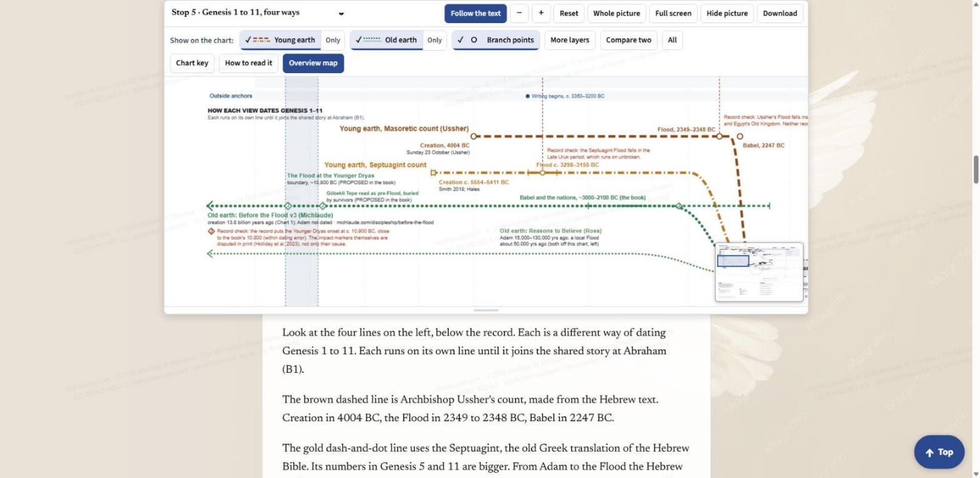The image size is (980, 478).
Task: Click the chart panel's bottom grab handle
Action: tap(486, 310)
